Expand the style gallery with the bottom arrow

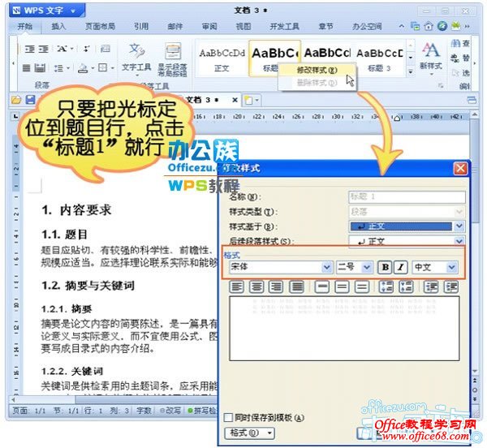tap(411, 72)
